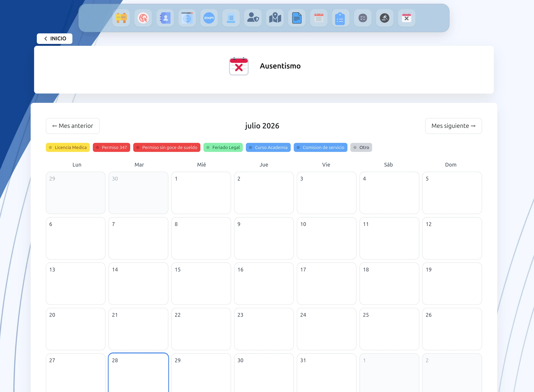This screenshot has width=534, height=392.
Task: Go to previous month with Mes anterior
Action: (73, 126)
